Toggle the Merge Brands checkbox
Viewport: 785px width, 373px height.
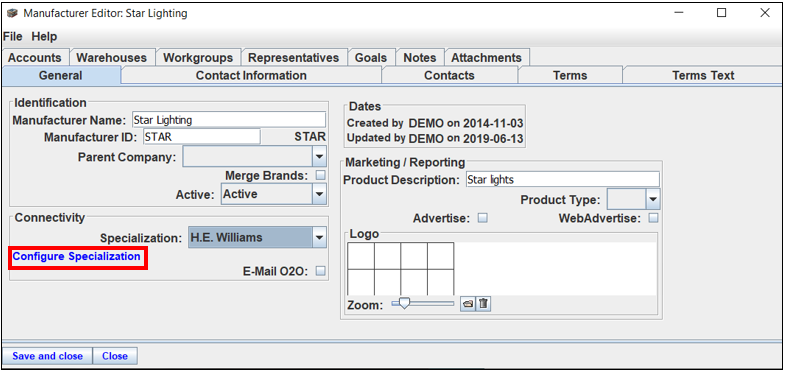click(320, 175)
